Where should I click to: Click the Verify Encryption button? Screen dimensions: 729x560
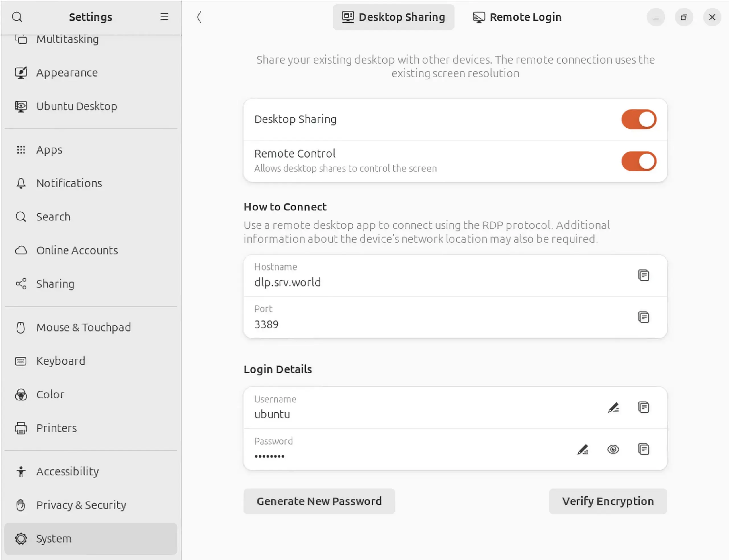pyautogui.click(x=608, y=501)
